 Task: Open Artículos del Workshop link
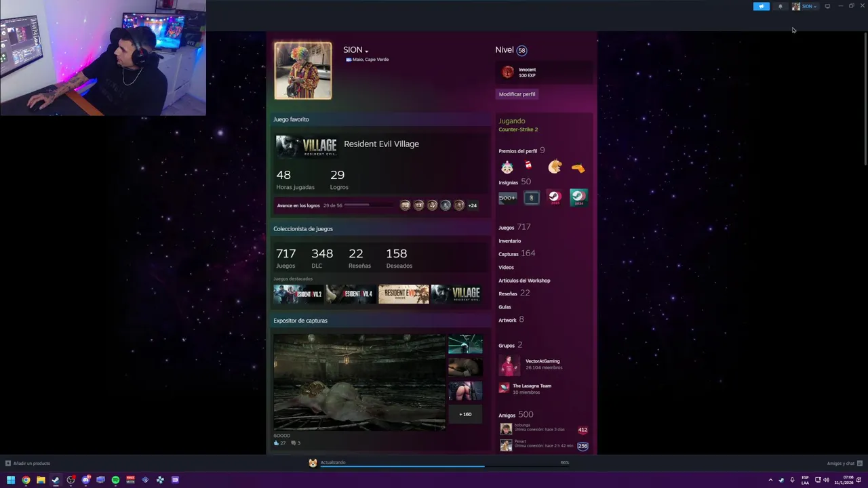(x=524, y=281)
